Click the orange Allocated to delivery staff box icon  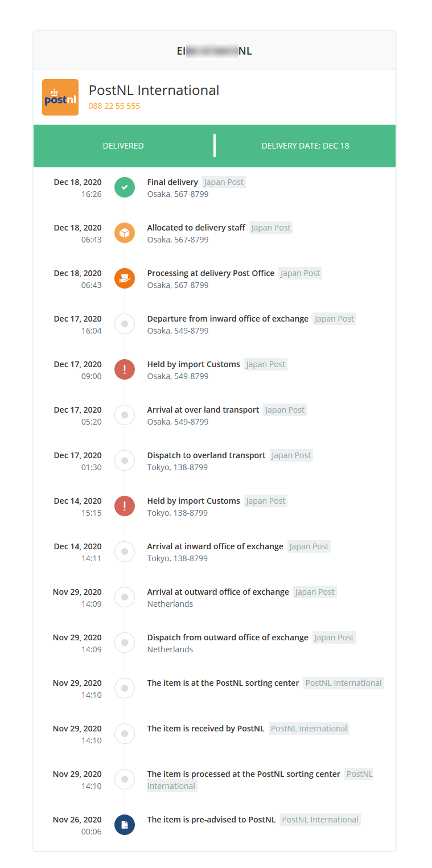point(125,233)
